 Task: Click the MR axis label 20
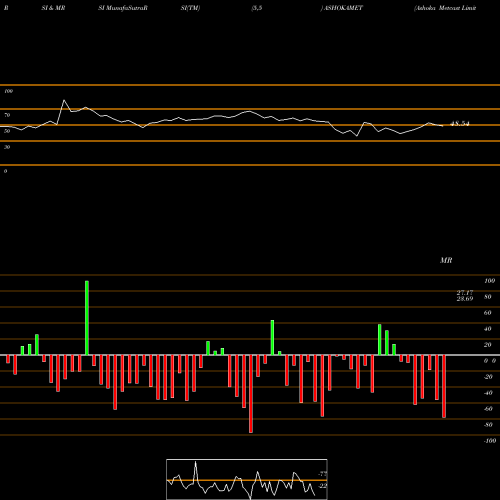488,345
